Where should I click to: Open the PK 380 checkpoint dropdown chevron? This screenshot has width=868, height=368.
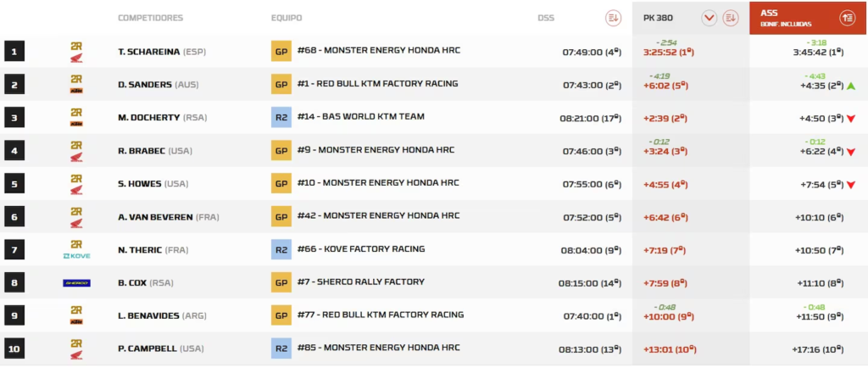tap(709, 18)
